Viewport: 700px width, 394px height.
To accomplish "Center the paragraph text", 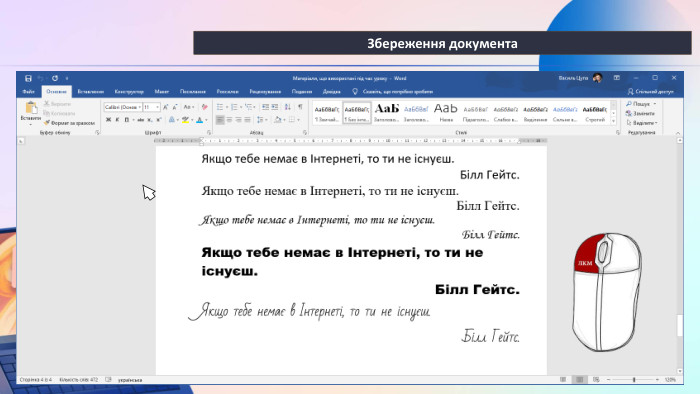I will pos(229,120).
